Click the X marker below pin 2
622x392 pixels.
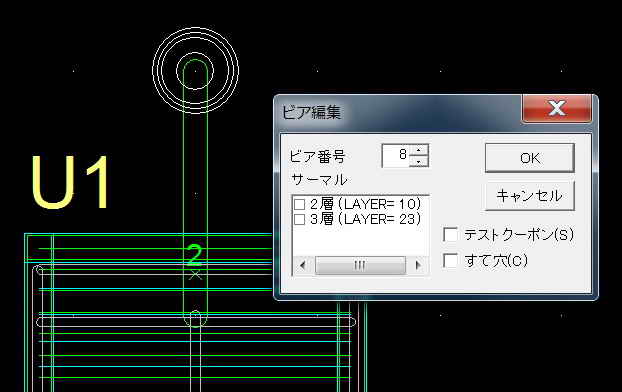click(195, 274)
